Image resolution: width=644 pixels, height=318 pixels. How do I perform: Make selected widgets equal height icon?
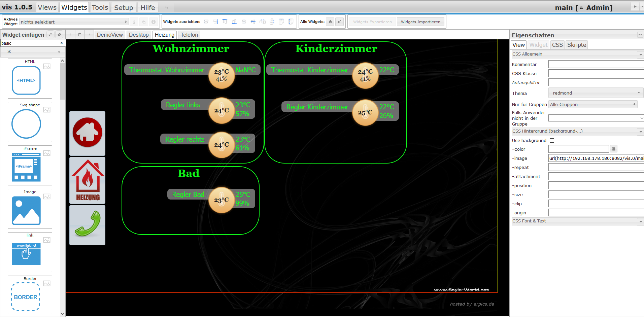point(291,22)
